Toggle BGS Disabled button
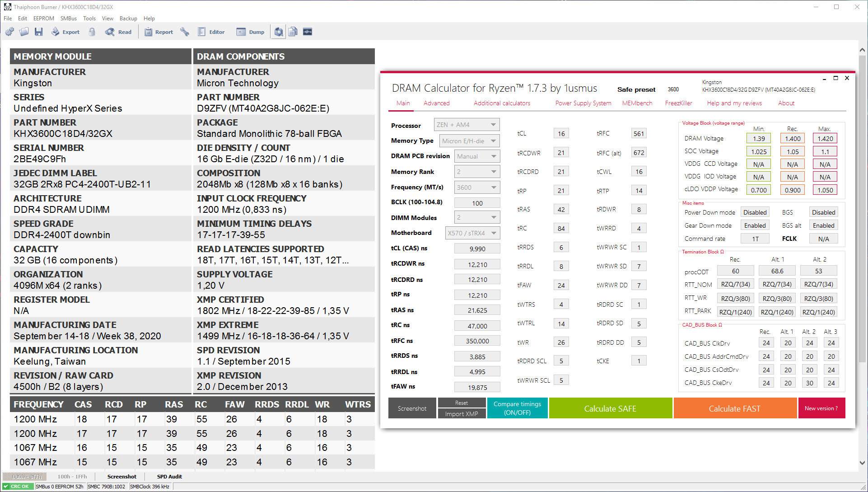 tap(823, 212)
